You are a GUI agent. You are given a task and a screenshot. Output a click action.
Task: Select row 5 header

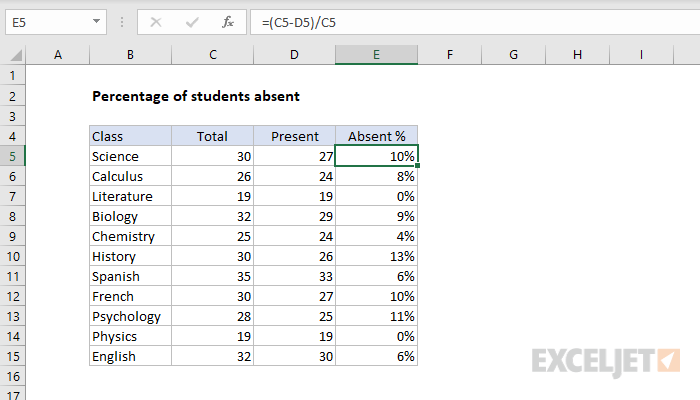pos(12,156)
